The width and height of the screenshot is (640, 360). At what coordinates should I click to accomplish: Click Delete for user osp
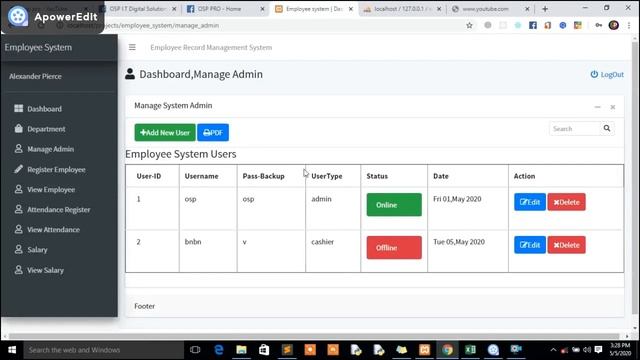tap(566, 202)
